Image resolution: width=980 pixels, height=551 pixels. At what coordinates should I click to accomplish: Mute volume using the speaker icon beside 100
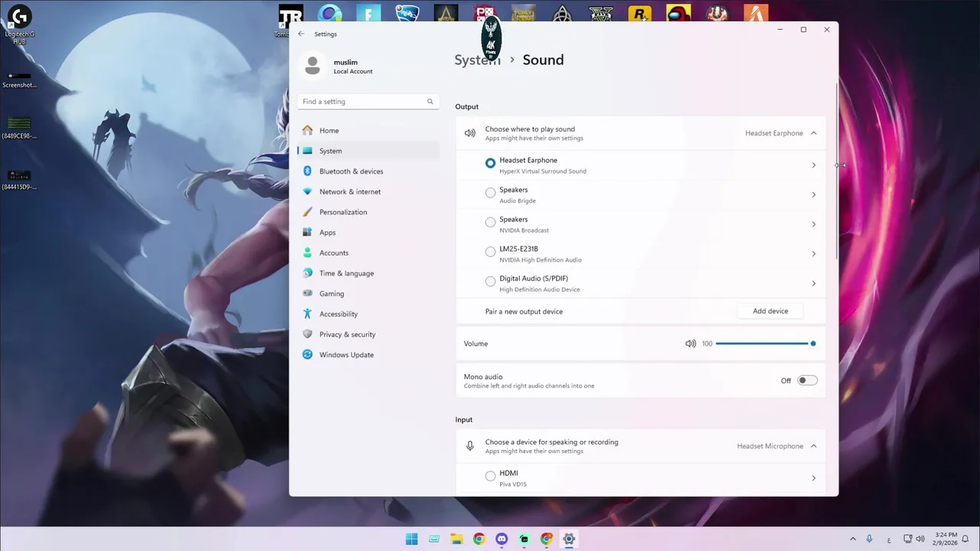tap(691, 344)
